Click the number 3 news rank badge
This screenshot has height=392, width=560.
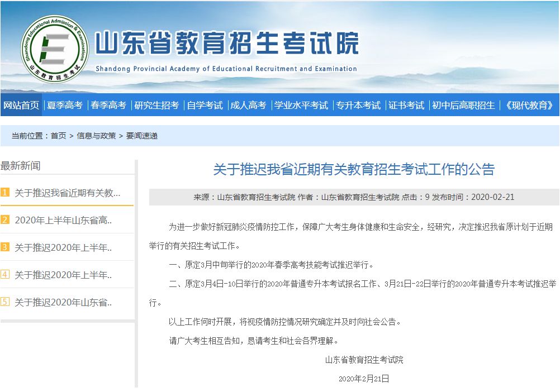pyautogui.click(x=5, y=247)
